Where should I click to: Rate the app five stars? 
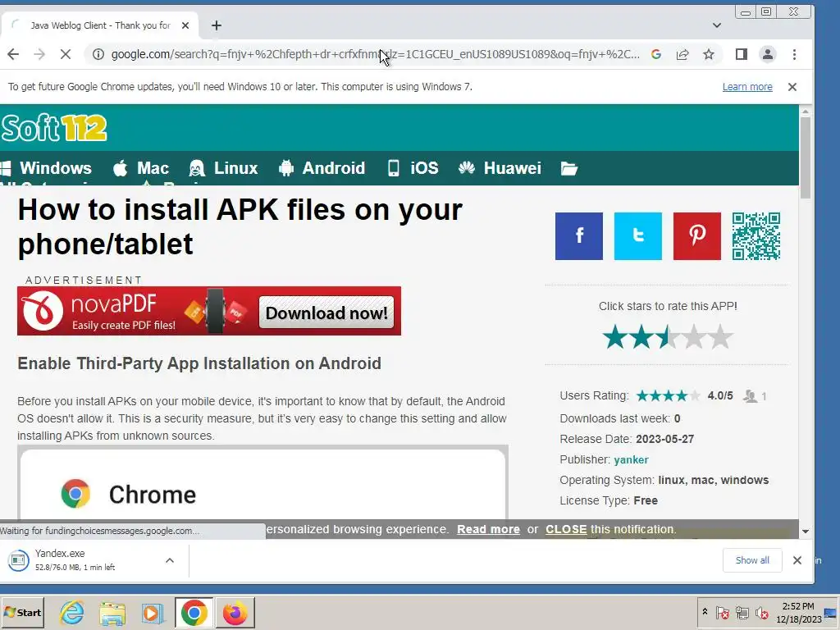(720, 337)
